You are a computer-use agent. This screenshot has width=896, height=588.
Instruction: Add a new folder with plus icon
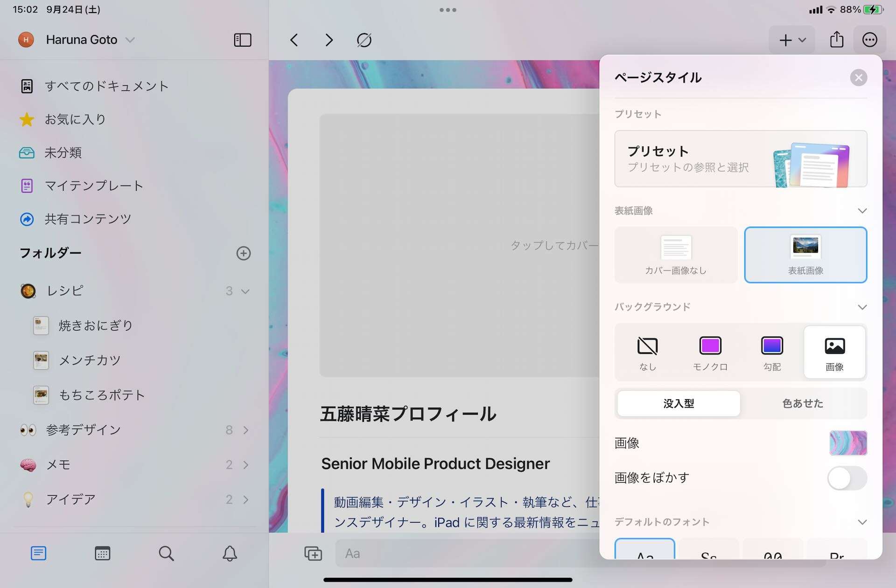(x=244, y=253)
